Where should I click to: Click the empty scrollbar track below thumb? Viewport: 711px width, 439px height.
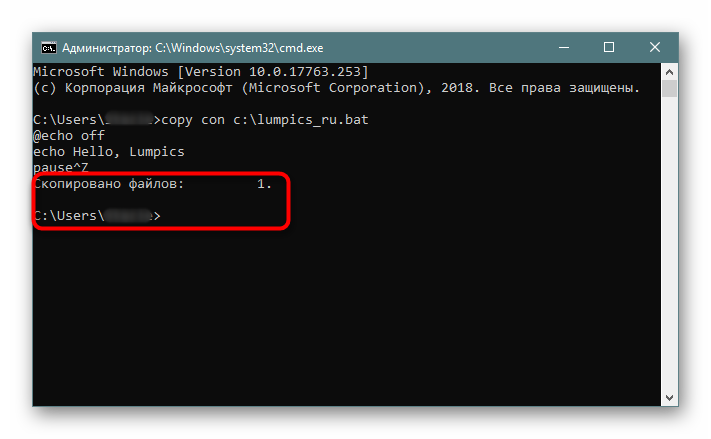[669, 243]
